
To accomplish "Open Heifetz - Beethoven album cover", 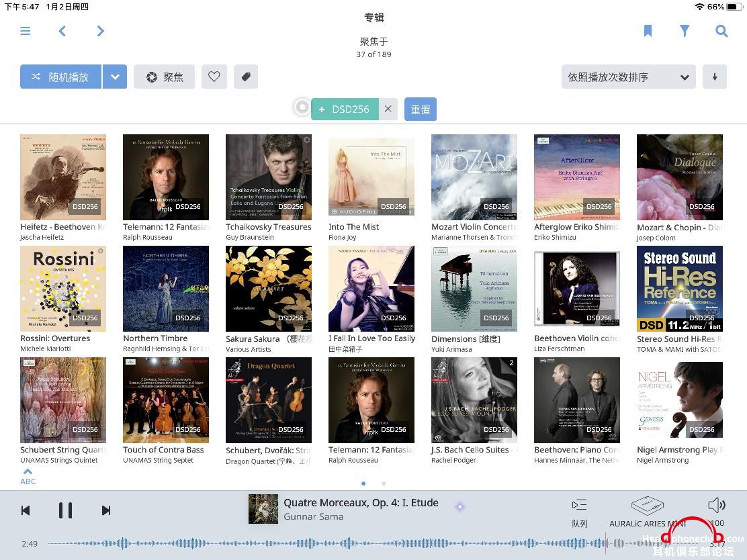I will (x=63, y=177).
